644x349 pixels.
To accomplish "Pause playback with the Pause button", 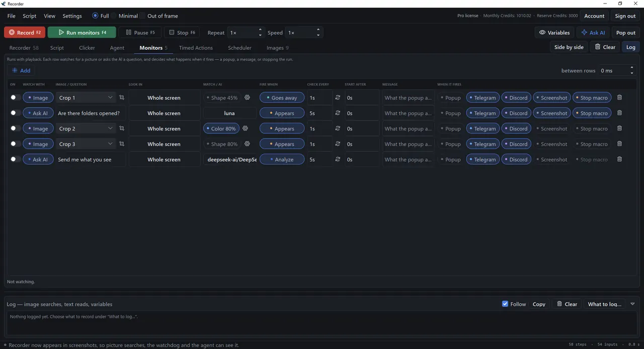I will (x=140, y=33).
